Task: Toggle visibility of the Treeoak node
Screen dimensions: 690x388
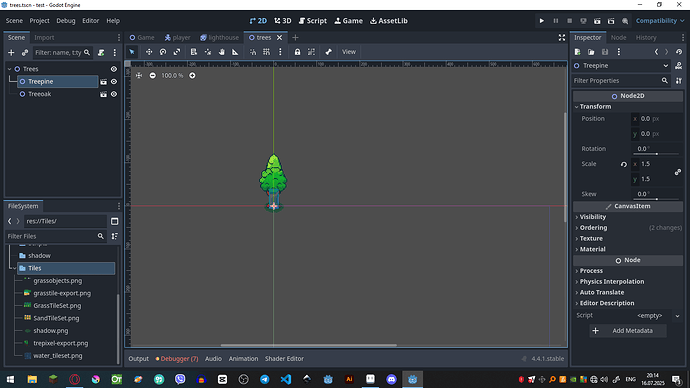Action: 114,94
